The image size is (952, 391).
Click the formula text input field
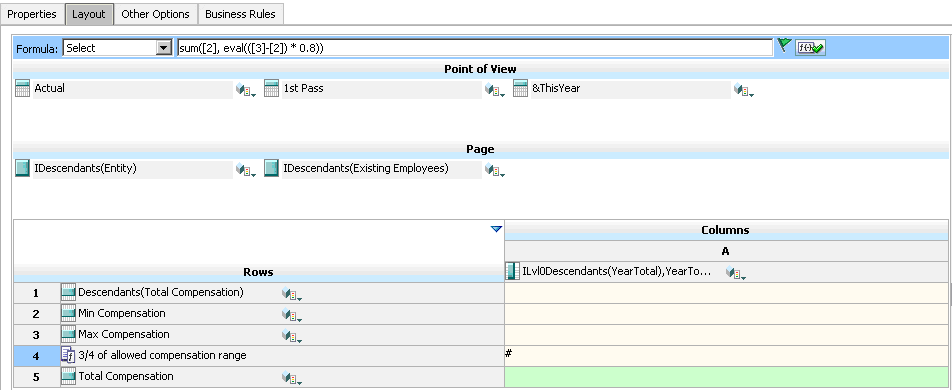(474, 48)
